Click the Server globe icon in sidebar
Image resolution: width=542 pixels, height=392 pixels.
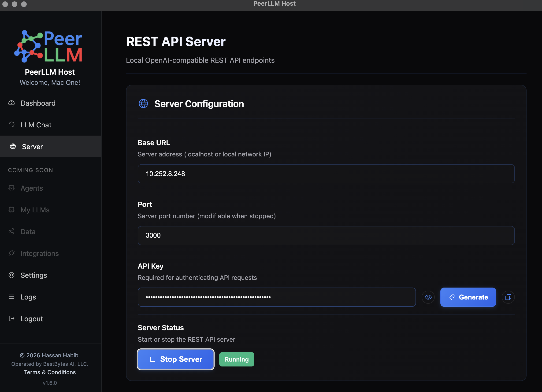pos(13,146)
